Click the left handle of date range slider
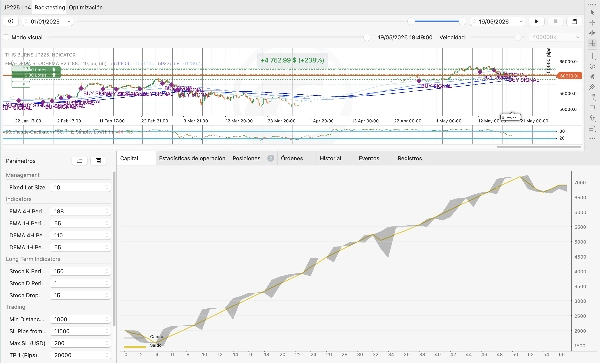Image resolution: width=600 pixels, height=363 pixels. point(411,21)
